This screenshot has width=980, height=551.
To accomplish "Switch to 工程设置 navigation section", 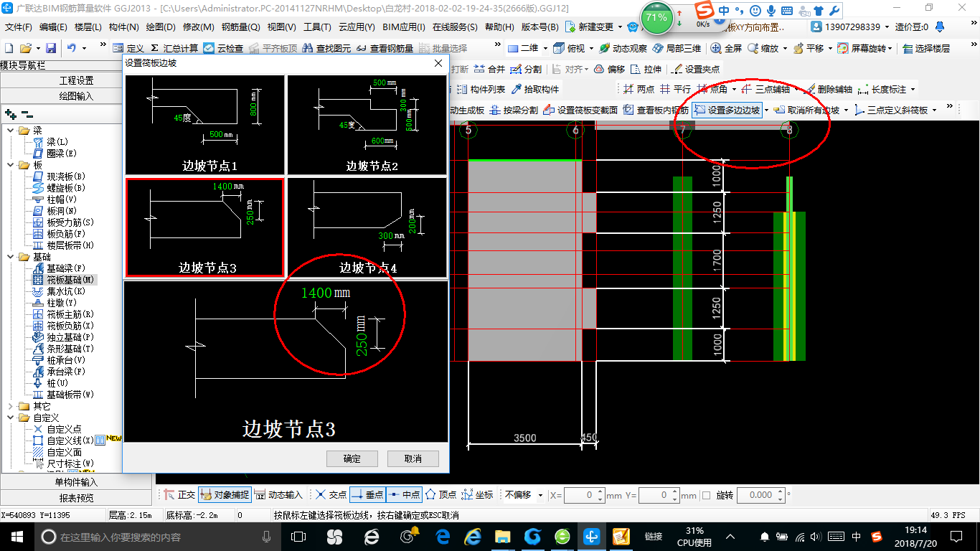I will click(77, 80).
